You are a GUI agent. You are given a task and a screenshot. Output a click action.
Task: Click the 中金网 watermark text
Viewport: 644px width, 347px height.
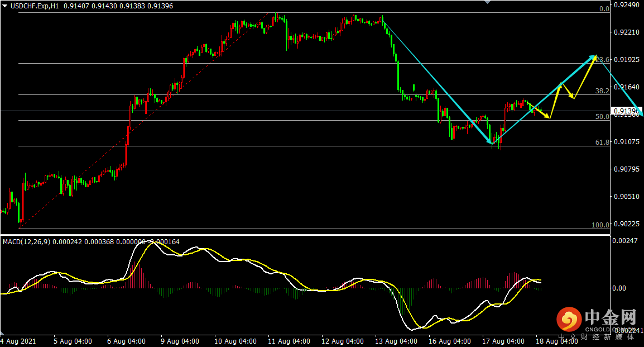click(610, 318)
